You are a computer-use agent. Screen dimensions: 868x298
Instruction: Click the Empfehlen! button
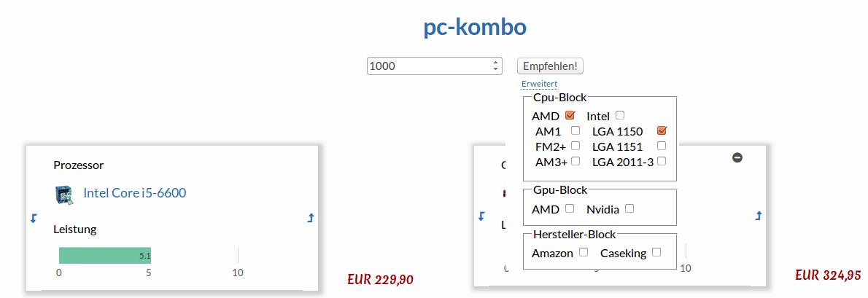tap(550, 66)
